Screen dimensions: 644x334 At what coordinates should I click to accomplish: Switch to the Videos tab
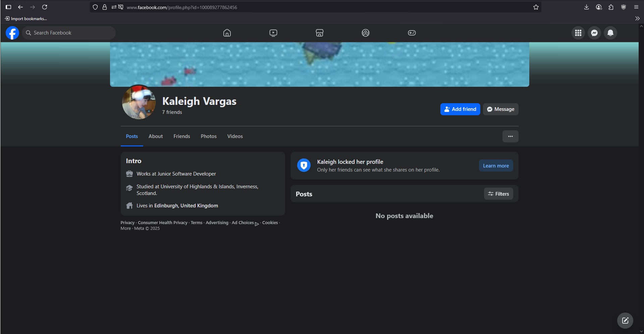[x=235, y=136]
